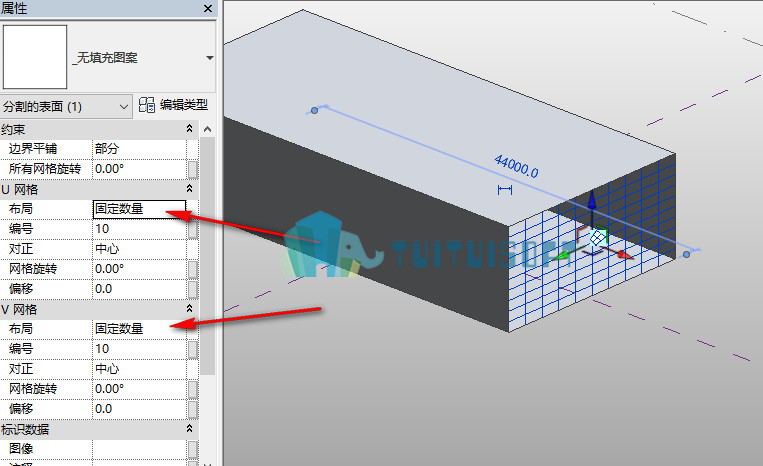Click associate button beside U 网格 编号
The width and height of the screenshot is (763, 466).
tap(193, 229)
